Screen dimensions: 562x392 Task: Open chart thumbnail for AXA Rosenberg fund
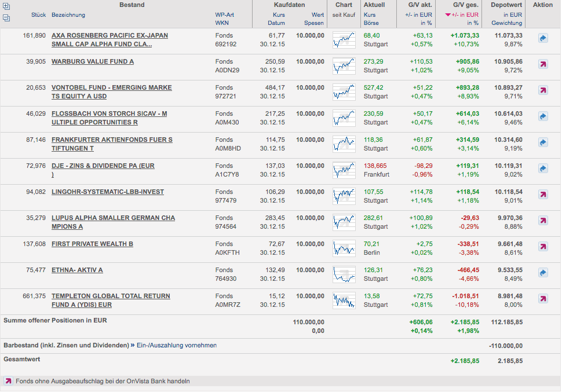pyautogui.click(x=344, y=40)
